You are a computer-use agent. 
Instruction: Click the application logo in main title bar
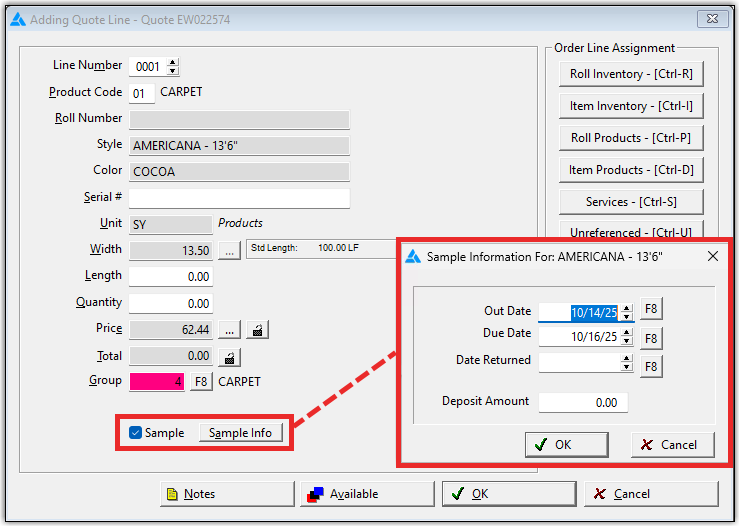(x=18, y=19)
